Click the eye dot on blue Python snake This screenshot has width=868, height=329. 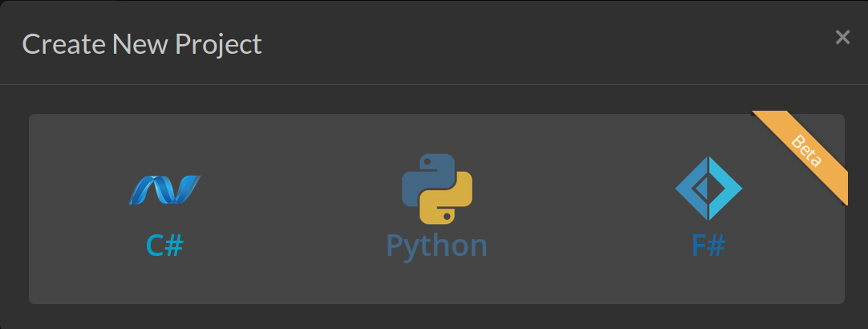[426, 163]
